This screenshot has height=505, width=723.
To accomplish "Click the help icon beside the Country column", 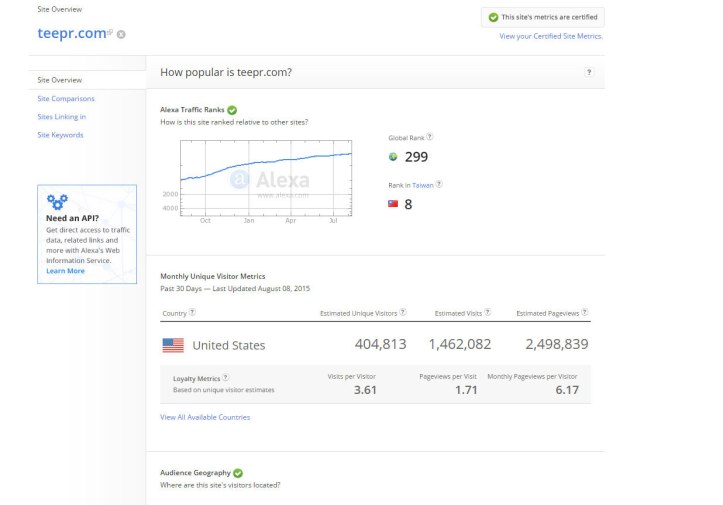I will coord(192,312).
